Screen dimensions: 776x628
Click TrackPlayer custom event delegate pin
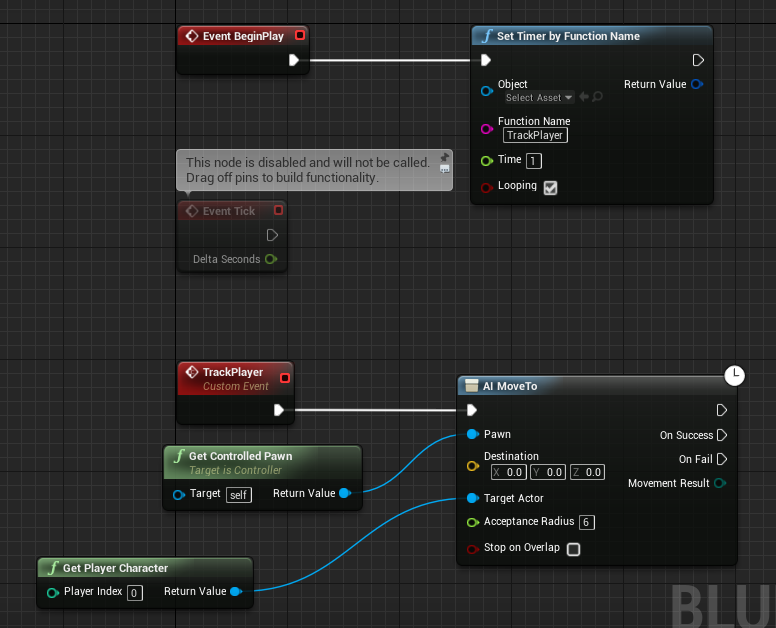tap(285, 378)
